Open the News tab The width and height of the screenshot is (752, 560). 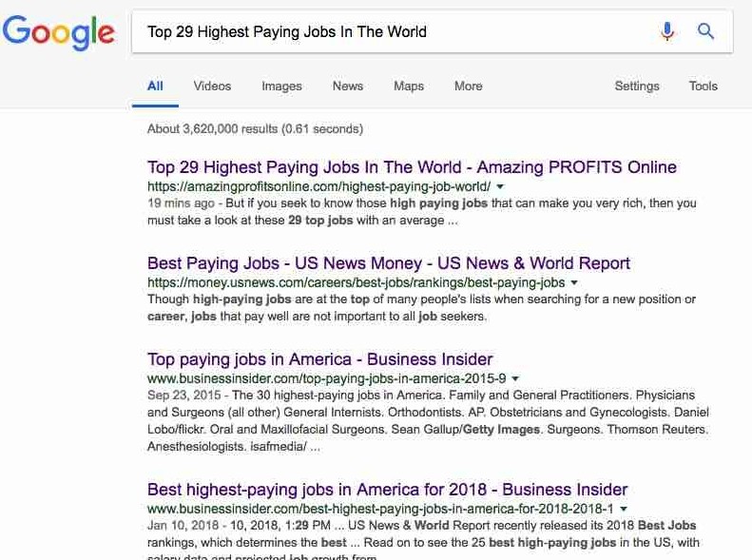348,86
